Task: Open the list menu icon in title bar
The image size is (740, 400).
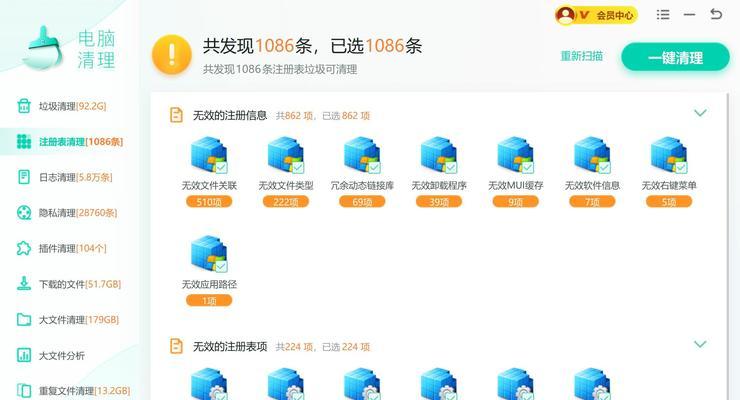Action: click(663, 15)
